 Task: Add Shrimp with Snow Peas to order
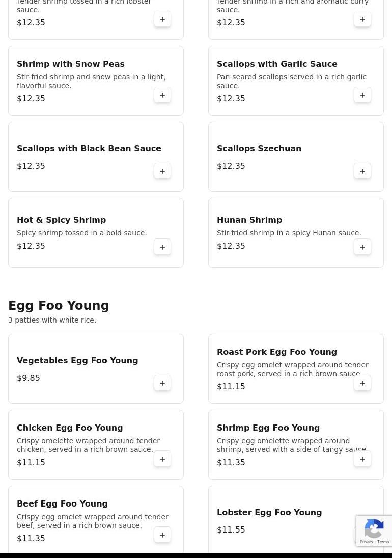(162, 95)
